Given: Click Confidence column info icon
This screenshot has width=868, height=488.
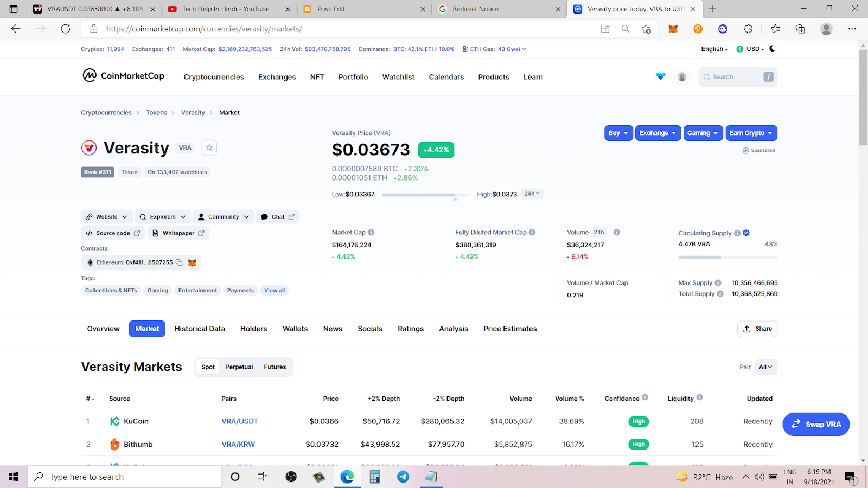Looking at the screenshot, I should (645, 397).
